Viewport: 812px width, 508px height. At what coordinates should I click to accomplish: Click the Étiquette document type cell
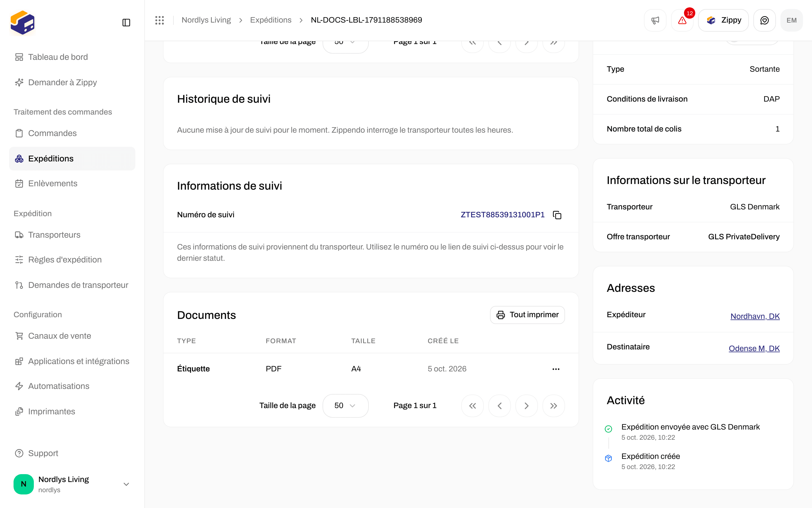(193, 369)
